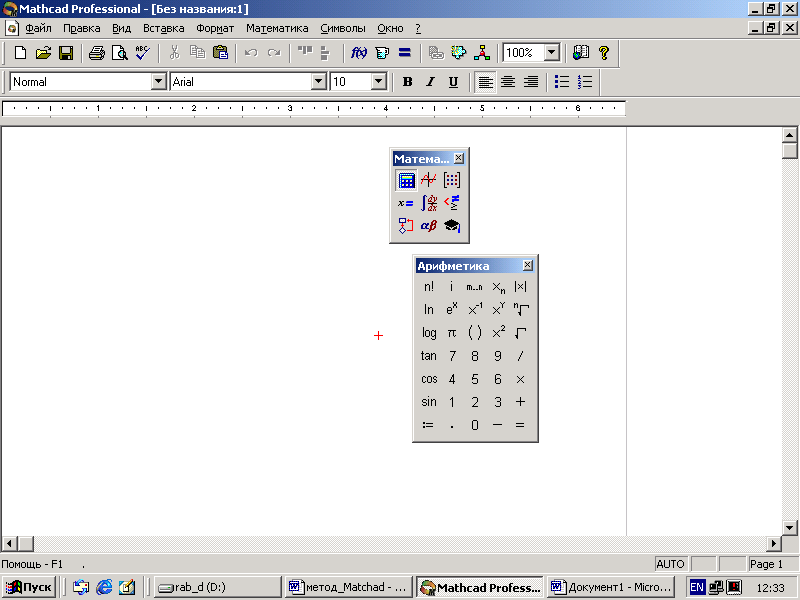Open the Evaluation x= palette

[406, 203]
